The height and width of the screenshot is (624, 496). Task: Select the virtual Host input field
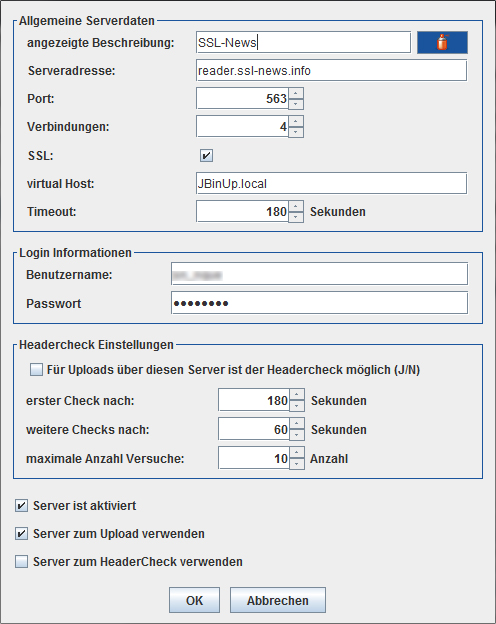pos(331,183)
